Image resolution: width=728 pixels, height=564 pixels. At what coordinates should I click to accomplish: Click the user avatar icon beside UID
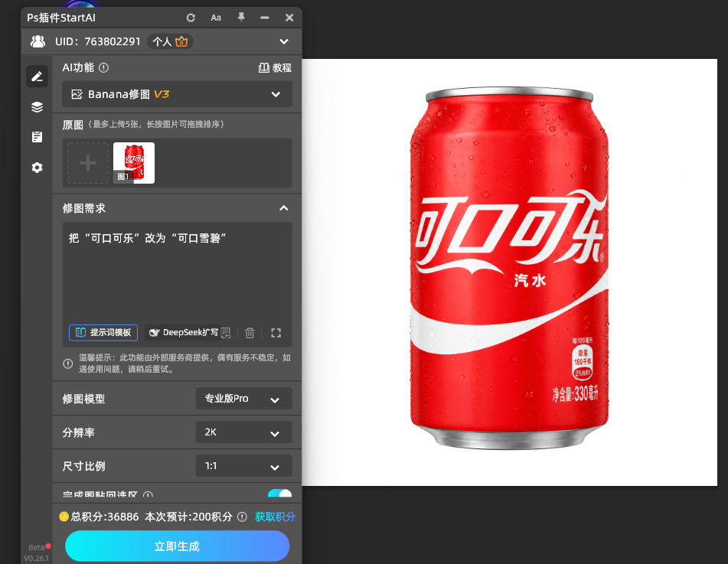click(x=38, y=41)
